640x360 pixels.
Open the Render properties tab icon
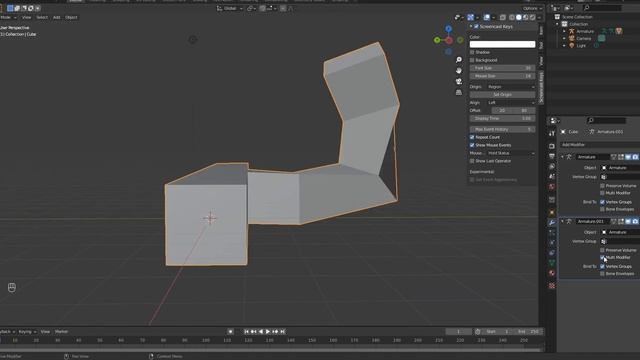tap(552, 146)
